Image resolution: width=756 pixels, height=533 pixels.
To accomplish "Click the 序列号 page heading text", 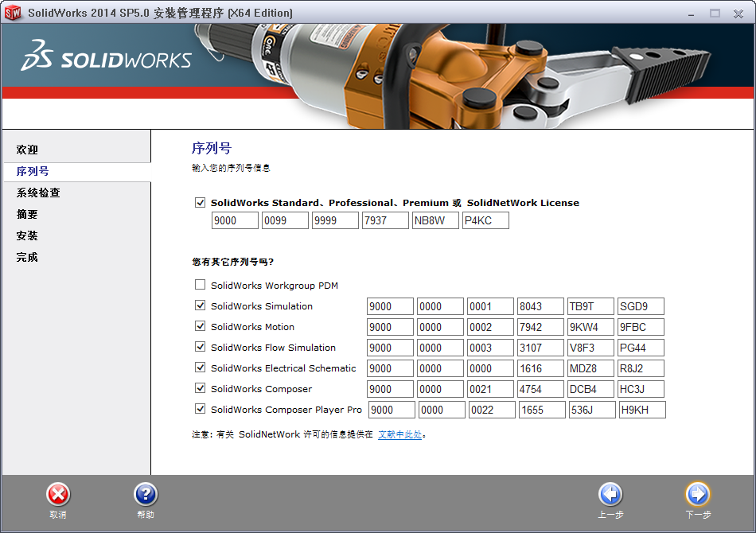I will point(212,148).
